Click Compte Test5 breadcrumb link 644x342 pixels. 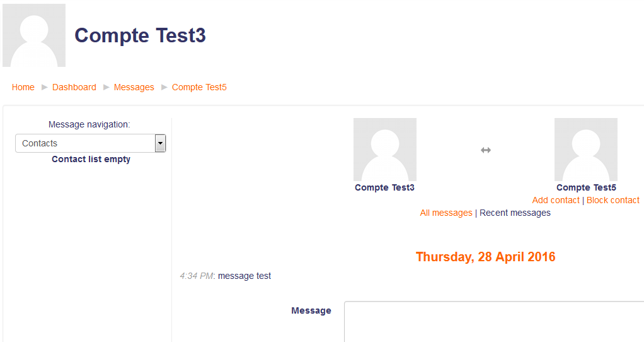click(x=199, y=87)
